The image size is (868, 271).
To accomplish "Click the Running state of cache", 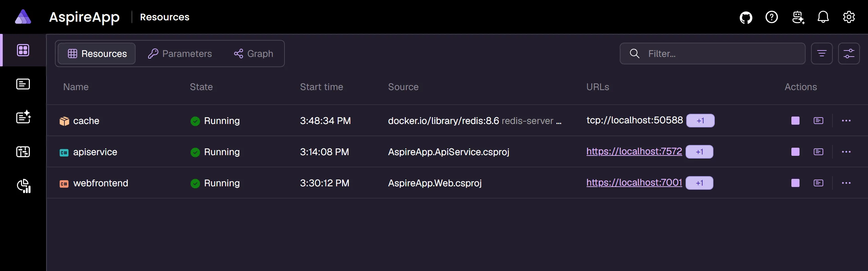I will [215, 121].
